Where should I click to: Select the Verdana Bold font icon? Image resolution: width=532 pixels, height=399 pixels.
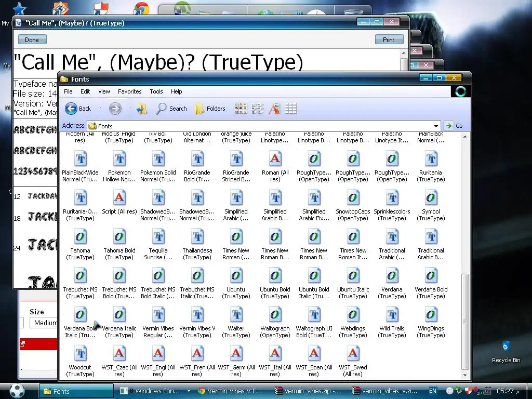[431, 276]
